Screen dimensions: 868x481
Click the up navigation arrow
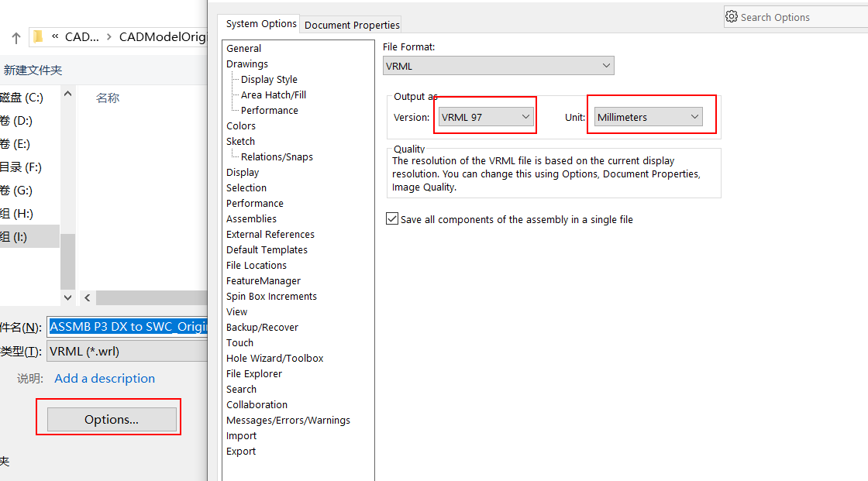(15, 36)
